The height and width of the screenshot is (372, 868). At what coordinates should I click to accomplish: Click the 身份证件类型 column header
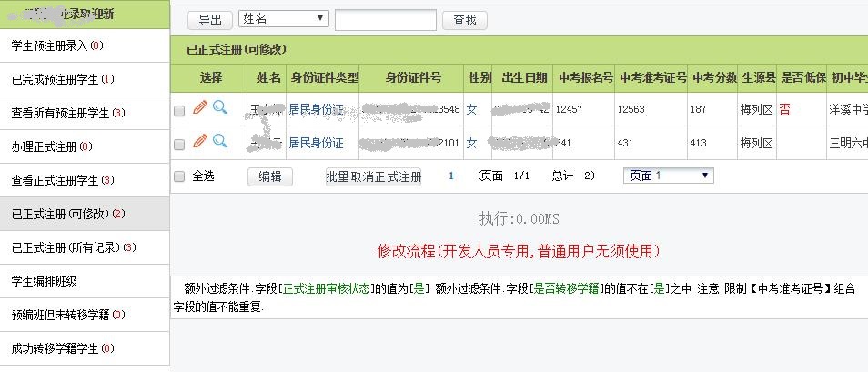click(326, 77)
